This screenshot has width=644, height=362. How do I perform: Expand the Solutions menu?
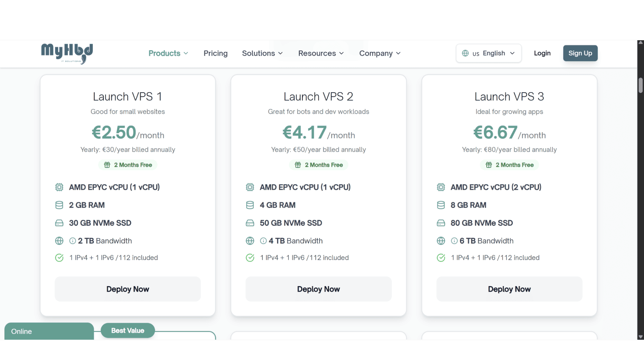pos(263,53)
